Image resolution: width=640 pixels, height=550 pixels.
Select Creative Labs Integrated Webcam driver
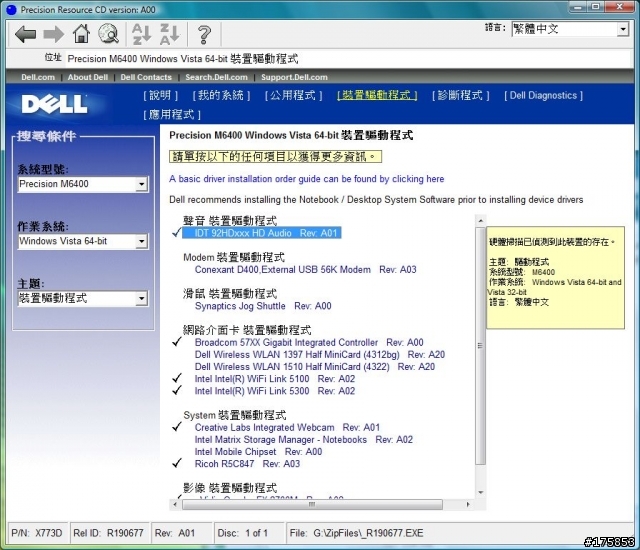coord(287,428)
